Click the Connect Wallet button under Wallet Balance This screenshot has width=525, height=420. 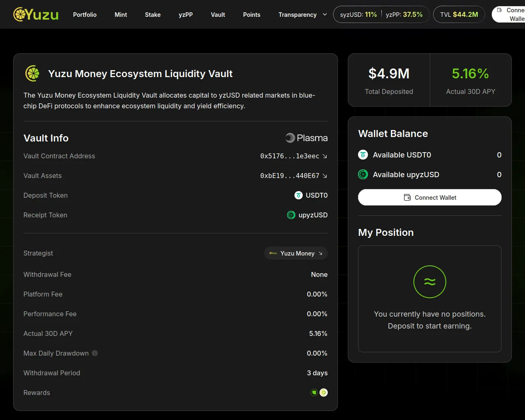click(x=430, y=197)
